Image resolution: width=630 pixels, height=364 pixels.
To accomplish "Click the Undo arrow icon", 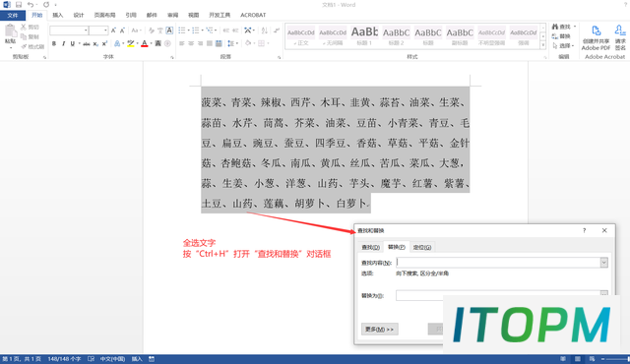I will 31,5.
